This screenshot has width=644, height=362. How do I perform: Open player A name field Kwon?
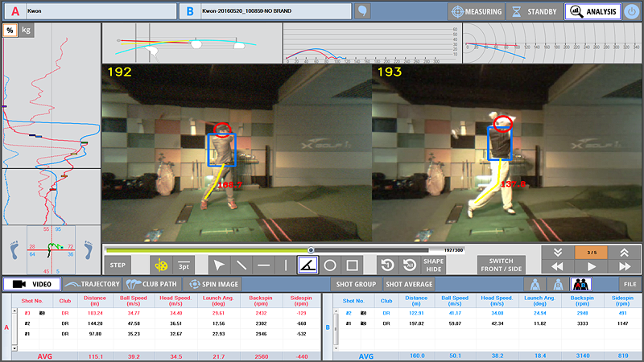pos(100,11)
